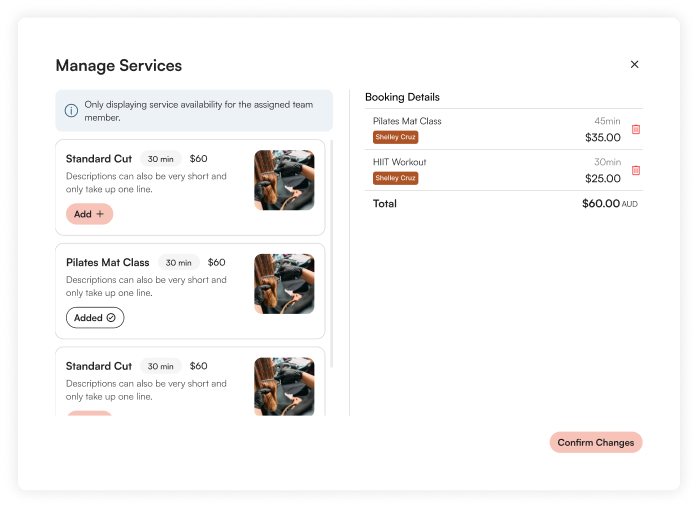Screen dimensions: 698x508
Task: Delete Pilates Mat Class from booking
Action: pyautogui.click(x=636, y=130)
